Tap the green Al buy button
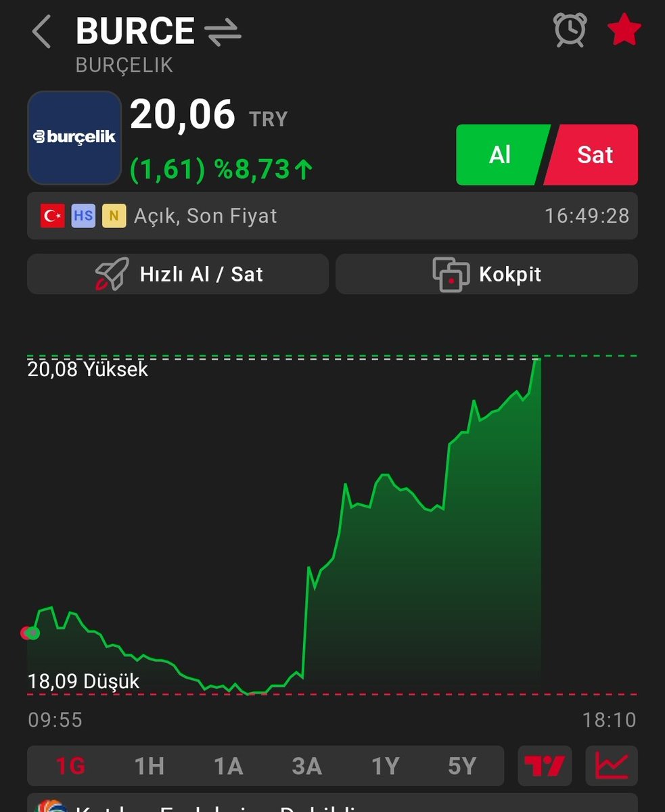 click(x=502, y=155)
